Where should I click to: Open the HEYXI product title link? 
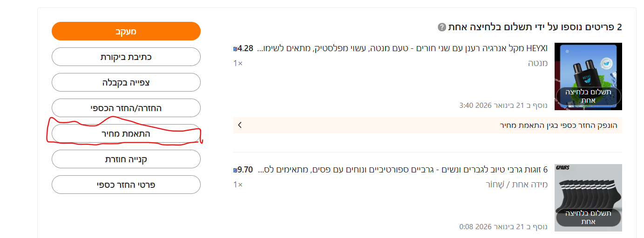pyautogui.click(x=403, y=48)
